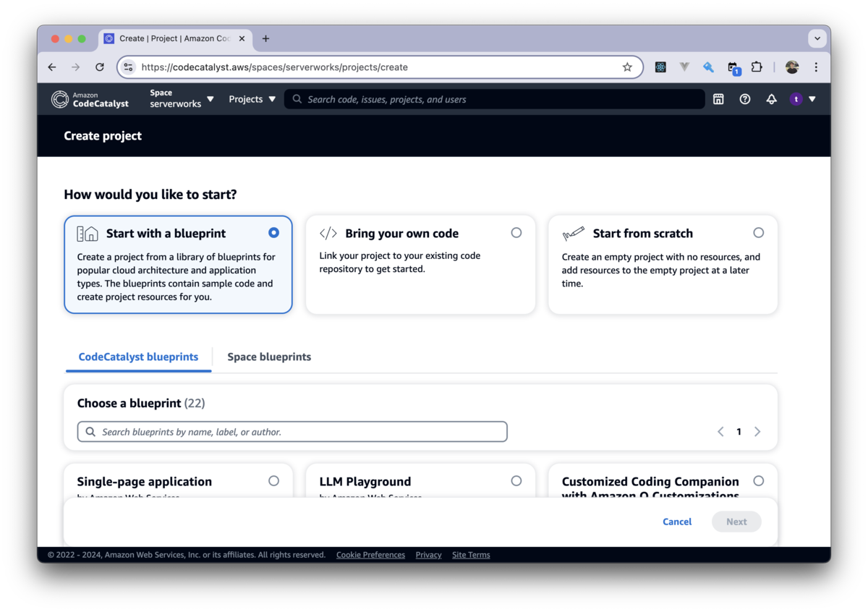The image size is (868, 612).
Task: Click the Next button
Action: click(x=736, y=522)
